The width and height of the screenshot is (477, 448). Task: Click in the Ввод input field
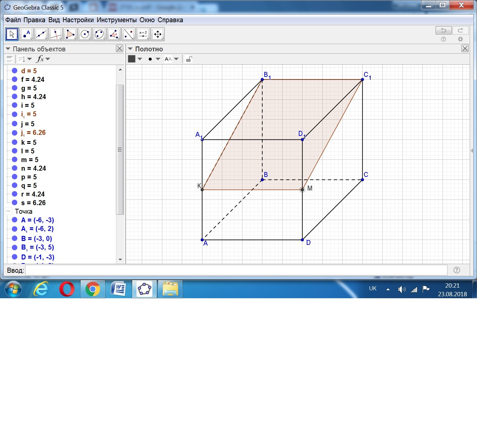236,270
